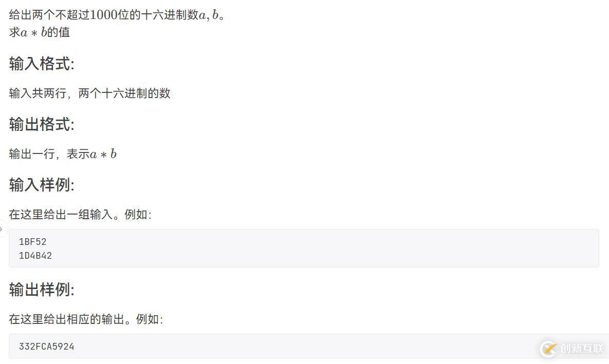Click the 求a*b的值 line
This screenshot has width=609, height=364.
(39, 32)
